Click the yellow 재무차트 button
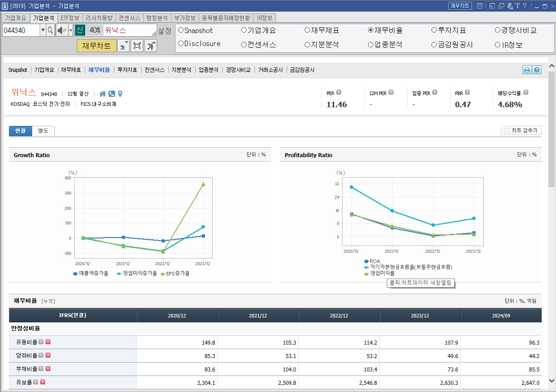Screen dimensions: 556x392 coord(96,46)
